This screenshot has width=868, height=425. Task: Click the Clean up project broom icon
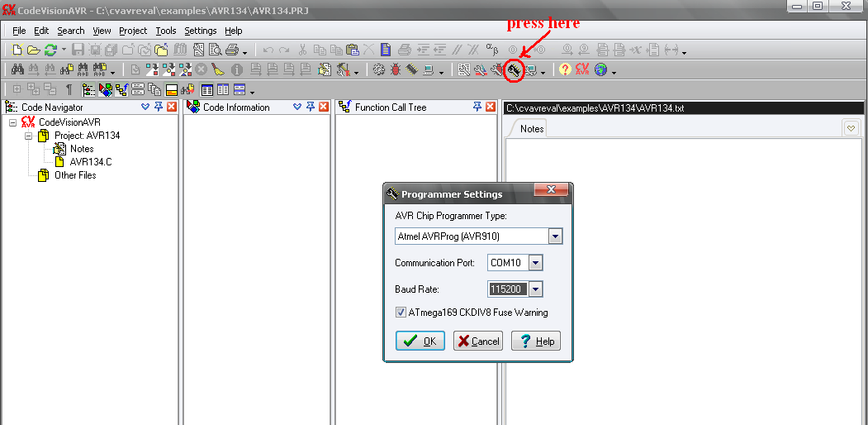217,69
